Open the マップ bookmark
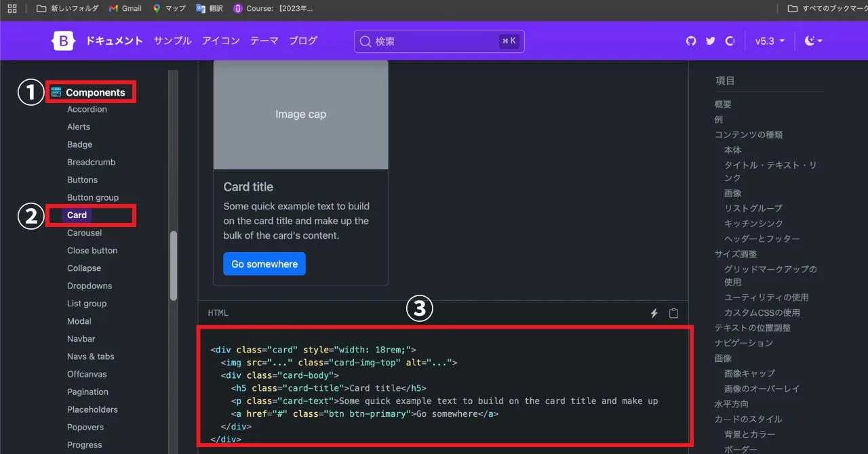 (169, 8)
